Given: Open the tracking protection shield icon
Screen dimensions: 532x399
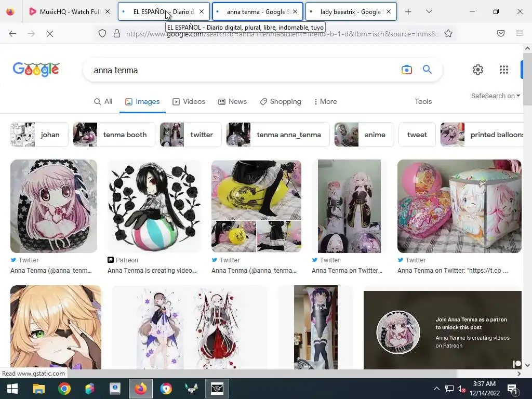Looking at the screenshot, I should [x=102, y=33].
